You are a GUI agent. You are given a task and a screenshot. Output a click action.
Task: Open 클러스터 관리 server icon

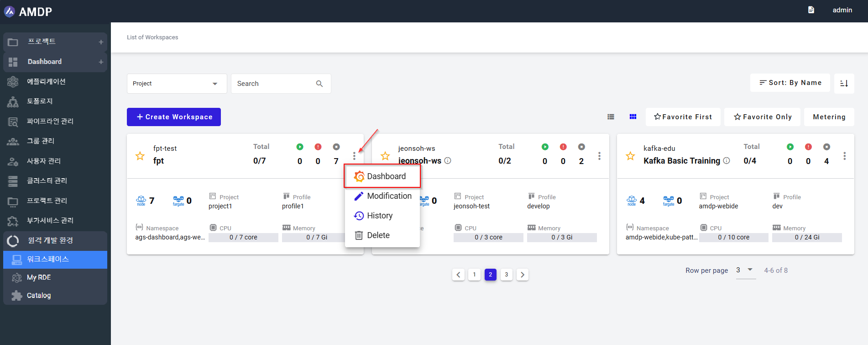[13, 181]
